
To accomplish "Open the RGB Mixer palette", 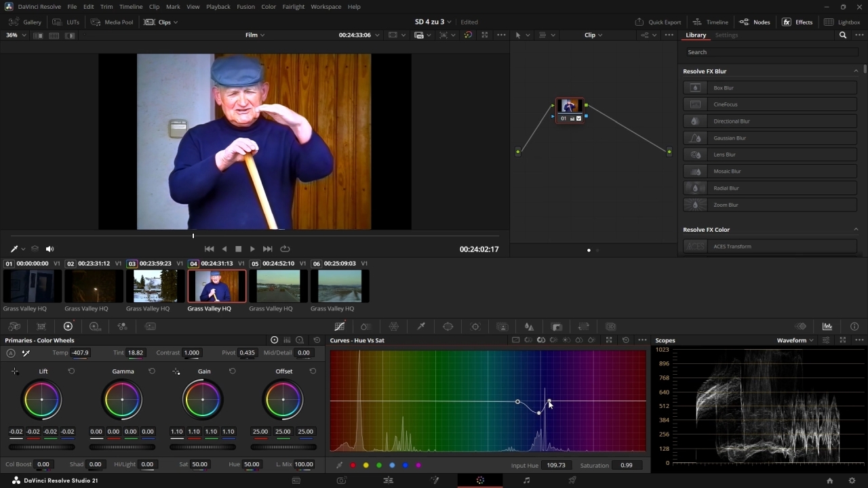I will (x=122, y=326).
